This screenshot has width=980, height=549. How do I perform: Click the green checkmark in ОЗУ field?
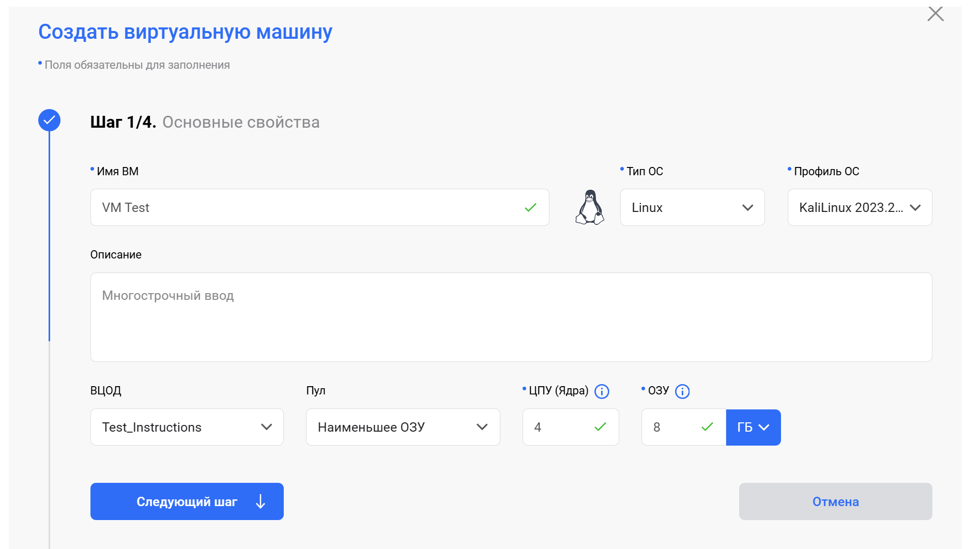pyautogui.click(x=707, y=427)
